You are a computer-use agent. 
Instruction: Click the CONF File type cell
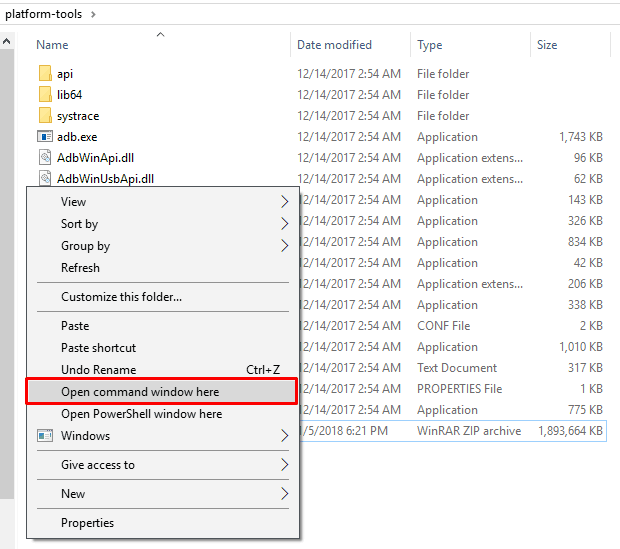coord(443,326)
